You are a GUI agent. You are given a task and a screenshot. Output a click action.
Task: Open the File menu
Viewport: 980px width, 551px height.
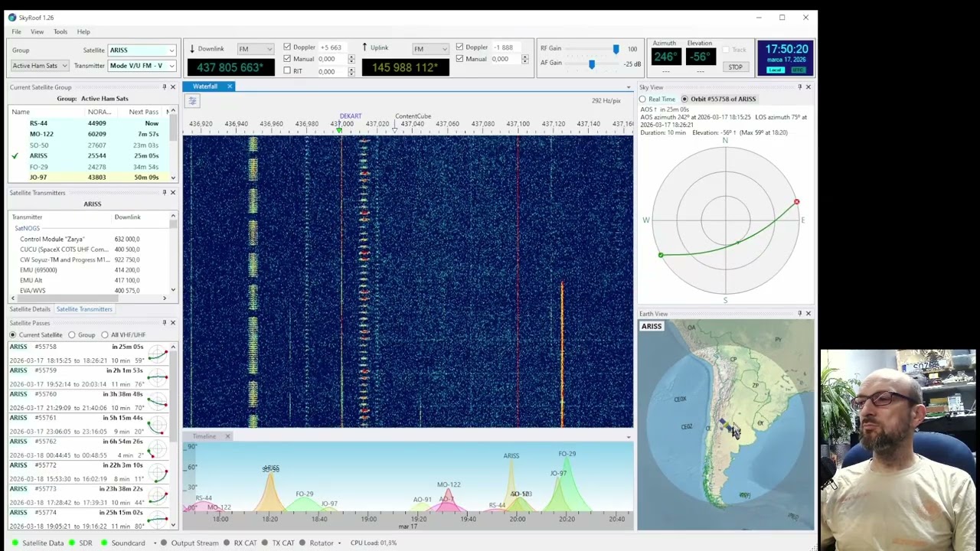pos(16,32)
